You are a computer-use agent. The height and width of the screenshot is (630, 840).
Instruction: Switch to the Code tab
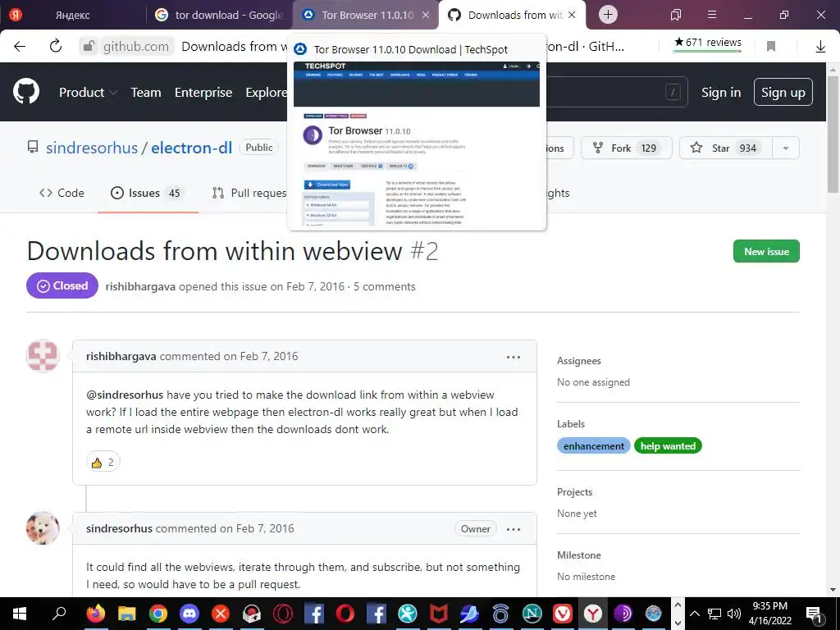(62, 193)
